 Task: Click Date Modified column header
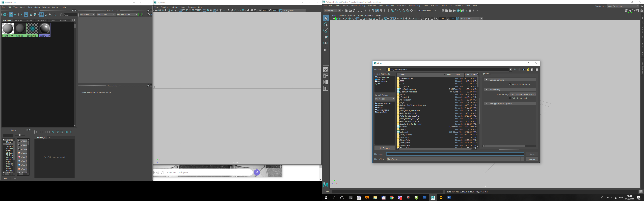(470, 75)
